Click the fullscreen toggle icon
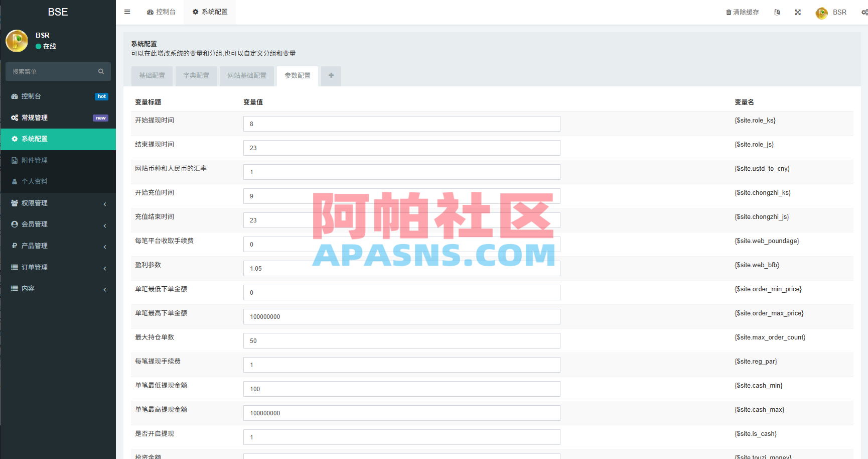The height and width of the screenshot is (459, 868). (798, 12)
